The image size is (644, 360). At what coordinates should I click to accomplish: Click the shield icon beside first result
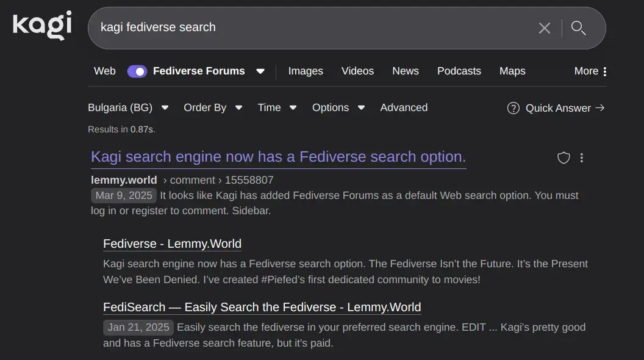[563, 158]
